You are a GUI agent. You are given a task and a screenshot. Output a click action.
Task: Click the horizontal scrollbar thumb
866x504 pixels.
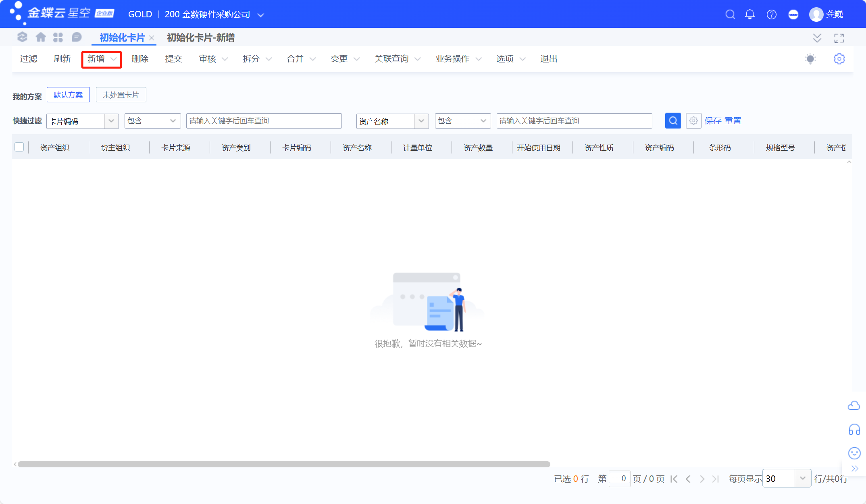pyautogui.click(x=284, y=464)
